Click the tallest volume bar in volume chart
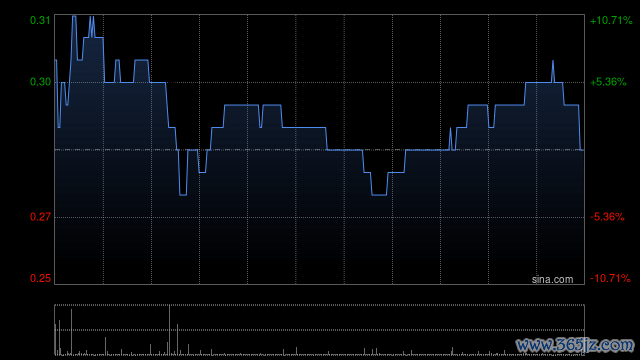Image resolution: width=640 pixels, height=360 pixels. pyautogui.click(x=169, y=330)
